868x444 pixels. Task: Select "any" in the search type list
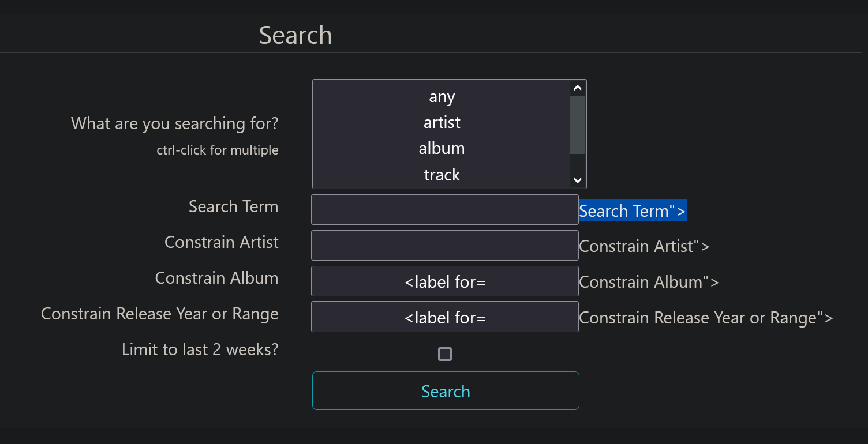442,97
